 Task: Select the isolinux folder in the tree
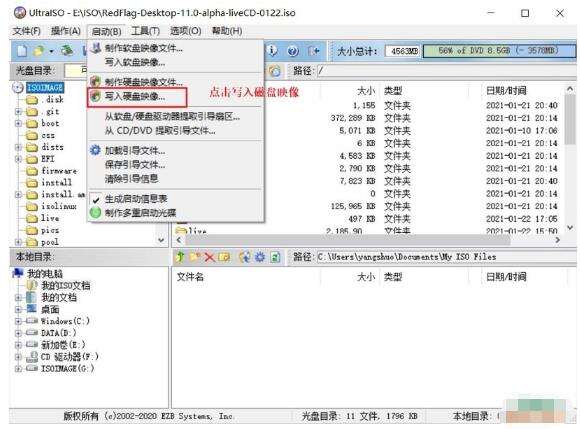tap(59, 206)
